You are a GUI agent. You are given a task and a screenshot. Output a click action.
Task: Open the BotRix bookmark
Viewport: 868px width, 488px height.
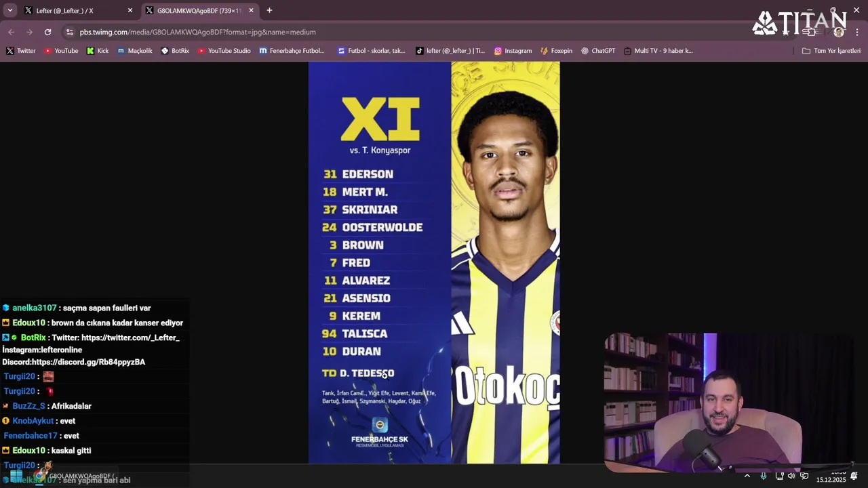[175, 51]
